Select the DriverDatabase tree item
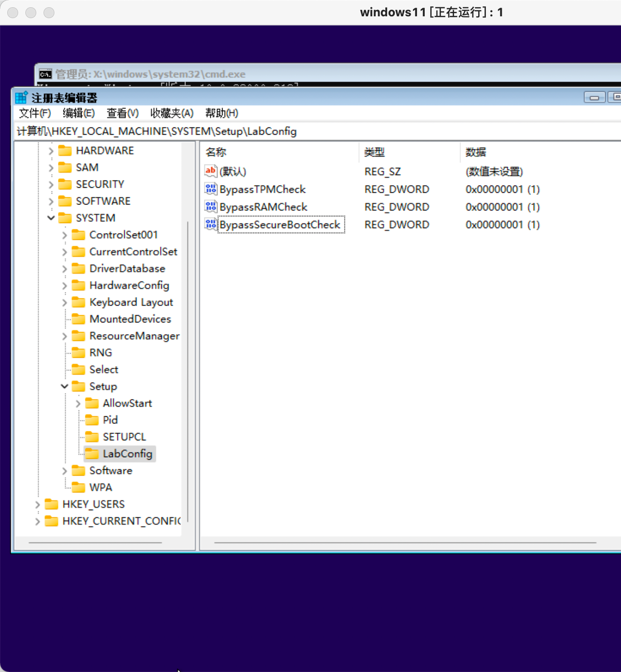The height and width of the screenshot is (672, 621). (127, 268)
